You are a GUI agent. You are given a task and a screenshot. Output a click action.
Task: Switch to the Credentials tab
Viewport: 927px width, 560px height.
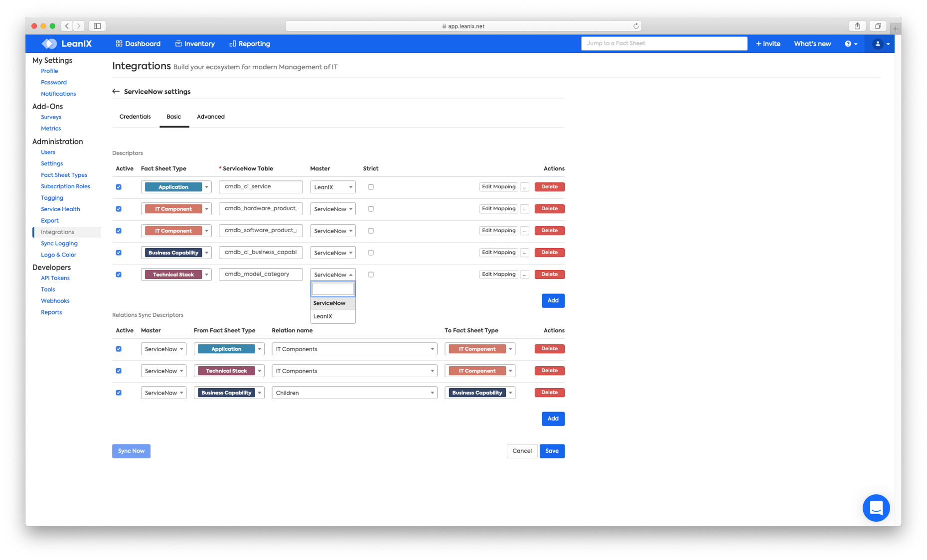pyautogui.click(x=135, y=117)
